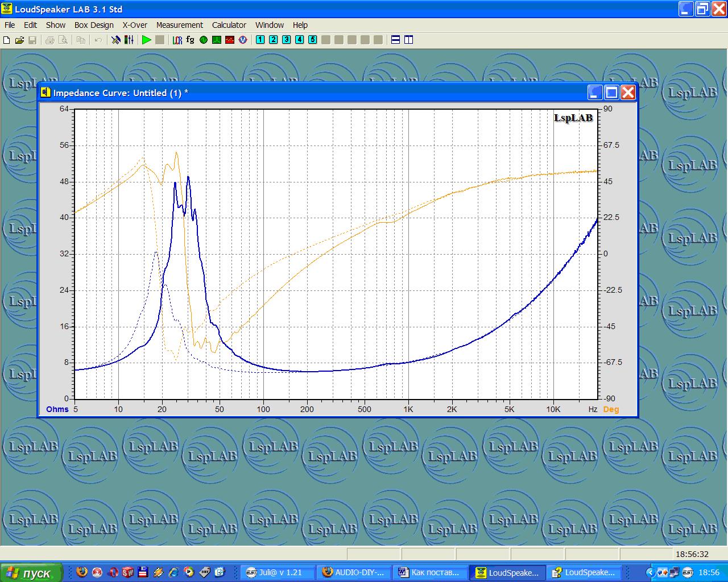This screenshot has width=728, height=582.
Task: Launch Firefox from quick launch bar
Action: 82,572
